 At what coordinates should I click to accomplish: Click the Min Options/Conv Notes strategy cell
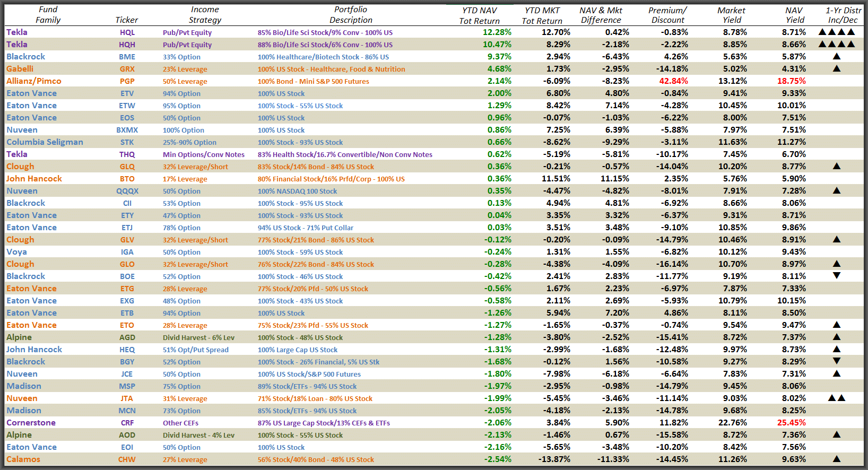click(204, 154)
